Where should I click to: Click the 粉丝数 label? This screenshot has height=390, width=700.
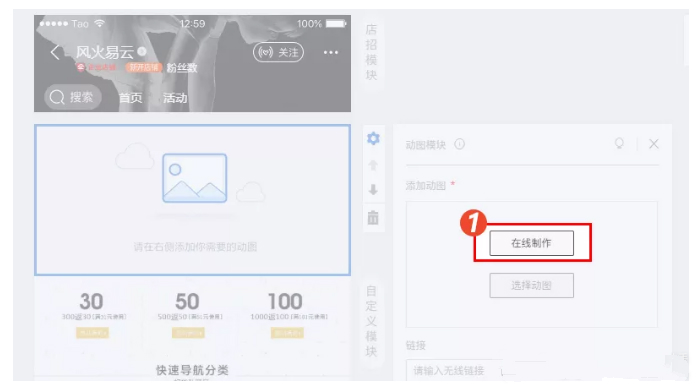click(182, 68)
